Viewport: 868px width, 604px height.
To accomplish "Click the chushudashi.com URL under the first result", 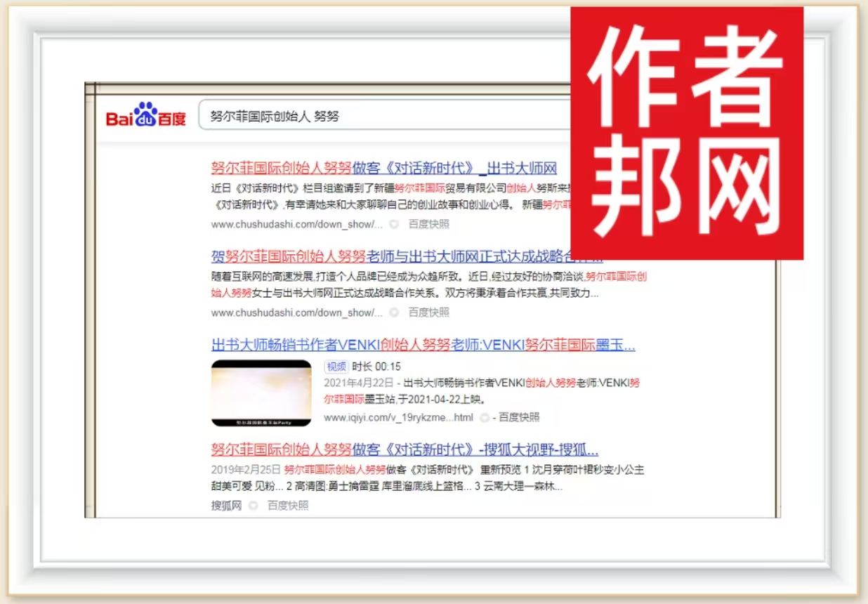I will [x=296, y=224].
